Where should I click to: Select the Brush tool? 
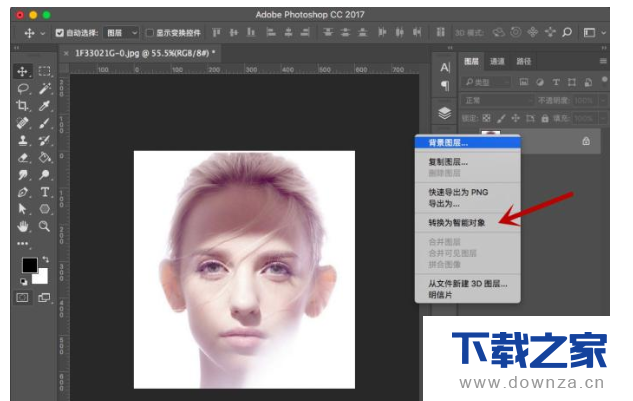44,123
